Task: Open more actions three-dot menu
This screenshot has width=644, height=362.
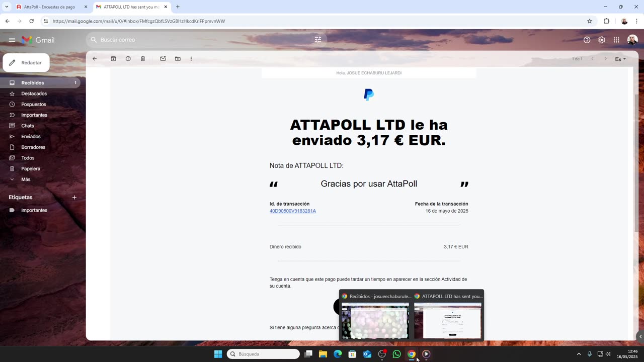Action: click(x=191, y=59)
